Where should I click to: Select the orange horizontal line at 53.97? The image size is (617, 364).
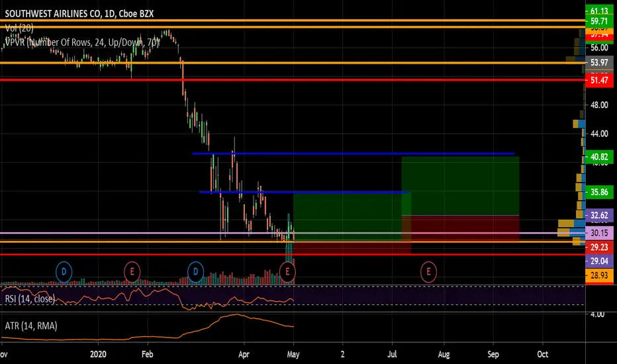(x=293, y=63)
